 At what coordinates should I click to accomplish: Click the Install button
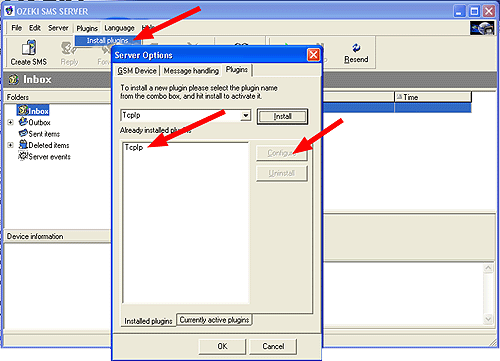(x=282, y=116)
